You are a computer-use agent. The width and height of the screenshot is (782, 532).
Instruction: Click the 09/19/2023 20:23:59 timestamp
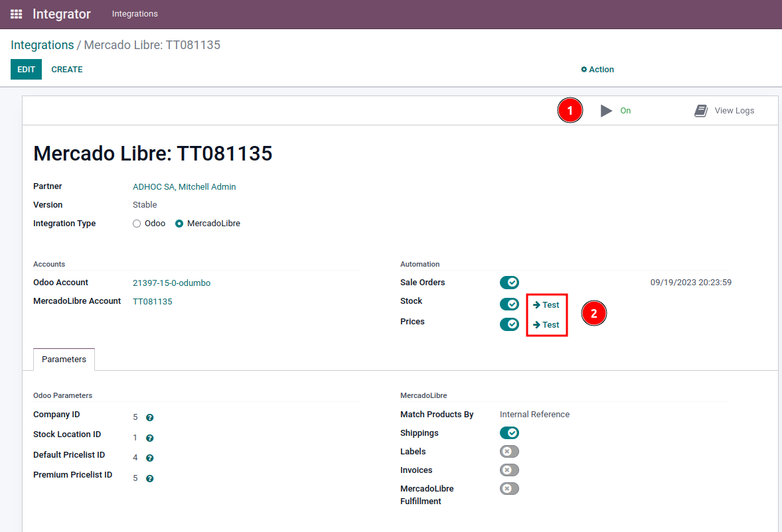691,283
